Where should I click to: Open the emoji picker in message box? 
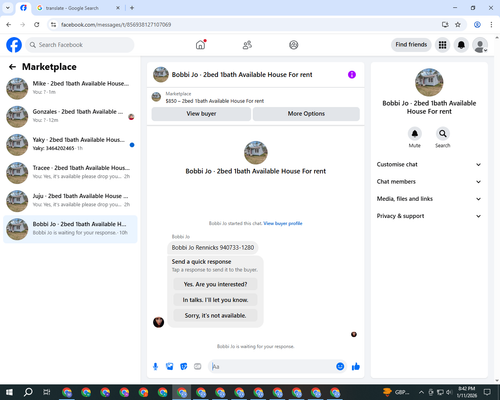click(340, 367)
